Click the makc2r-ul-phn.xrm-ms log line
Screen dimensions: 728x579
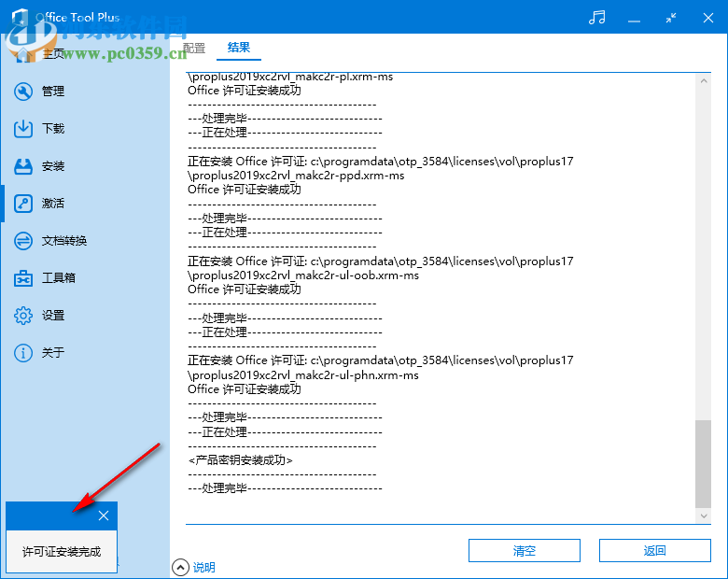[303, 375]
